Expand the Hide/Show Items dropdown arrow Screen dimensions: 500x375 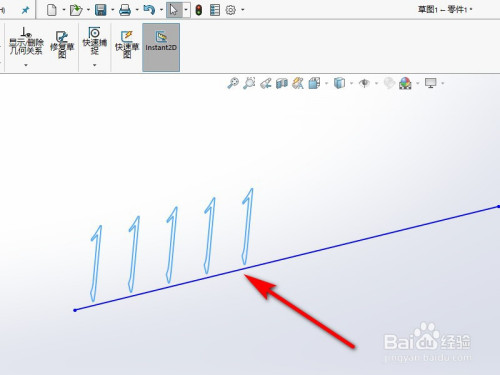coord(376,83)
